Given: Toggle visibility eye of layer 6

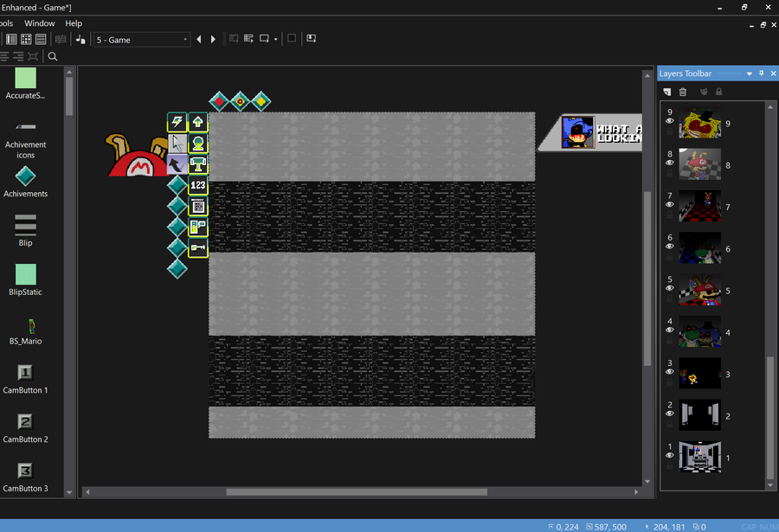Looking at the screenshot, I should click(x=670, y=246).
